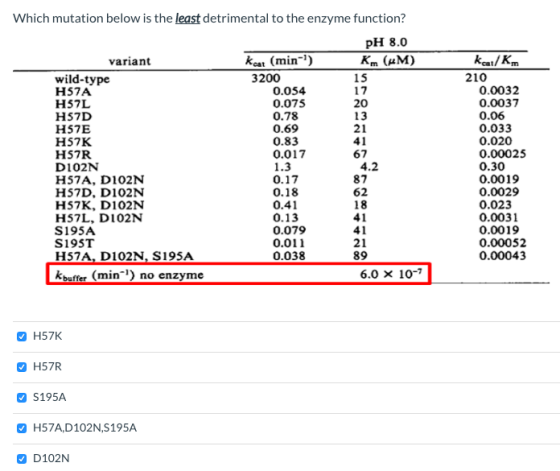Select the H57A,D102N,S195A answer label text
Image resolution: width=560 pixels, height=471 pixels.
point(85,427)
